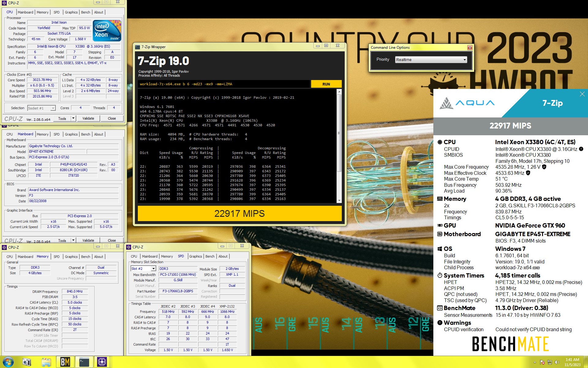This screenshot has height=368, width=588.
Task: Click the stopwatch icon beside System Timers
Action: (x=440, y=275)
